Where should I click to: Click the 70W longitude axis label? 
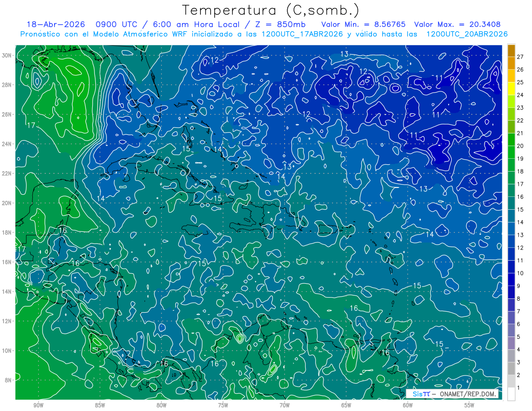pyautogui.click(x=285, y=405)
